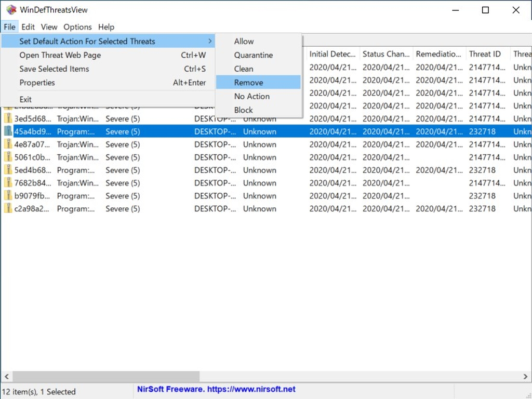Click the file icon on the 45a4bd9 row
532x399 pixels.
point(7,131)
